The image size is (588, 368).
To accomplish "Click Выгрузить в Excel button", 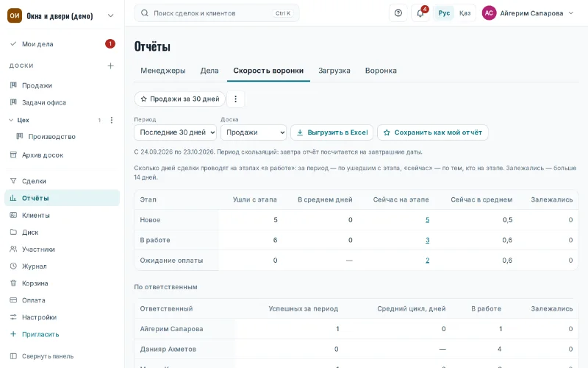I will coord(332,132).
